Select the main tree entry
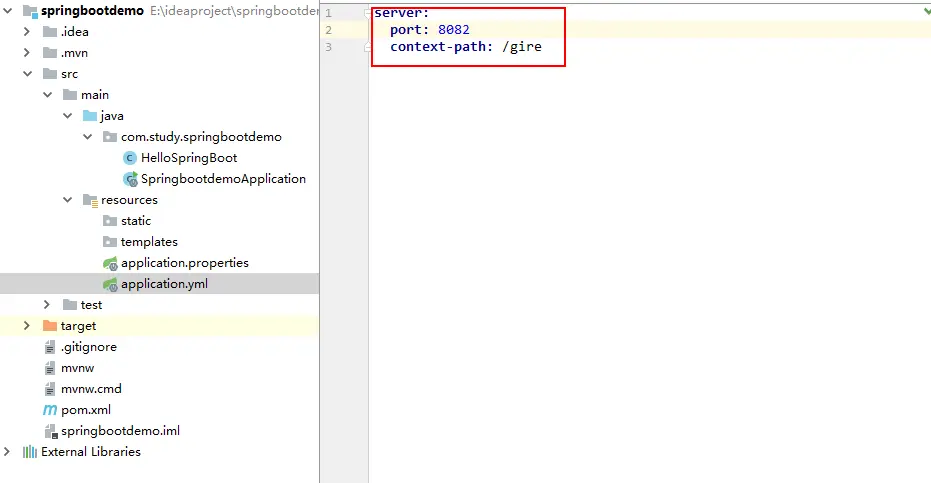 [x=95, y=94]
